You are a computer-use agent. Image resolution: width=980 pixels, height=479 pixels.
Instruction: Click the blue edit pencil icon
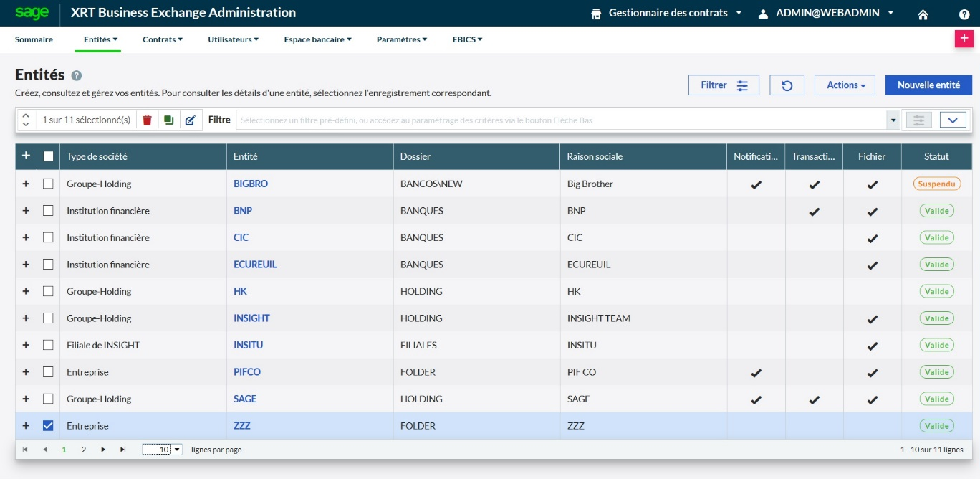click(190, 120)
